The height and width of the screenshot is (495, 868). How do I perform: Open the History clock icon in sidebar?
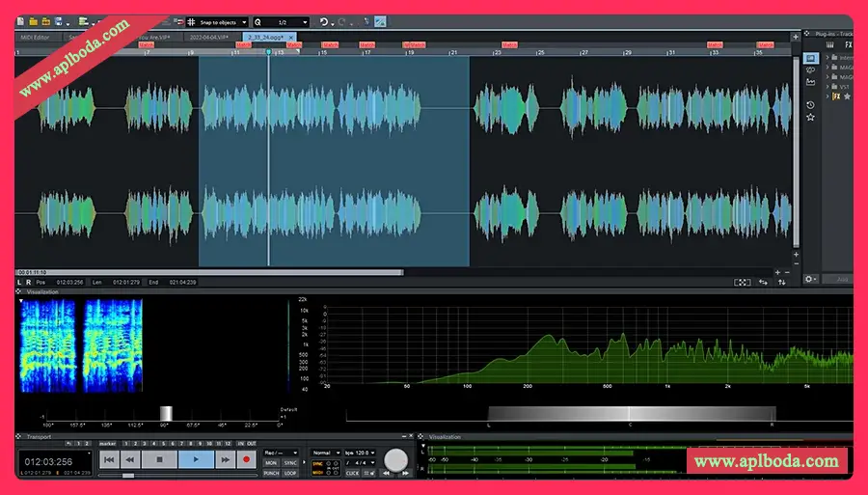click(811, 104)
